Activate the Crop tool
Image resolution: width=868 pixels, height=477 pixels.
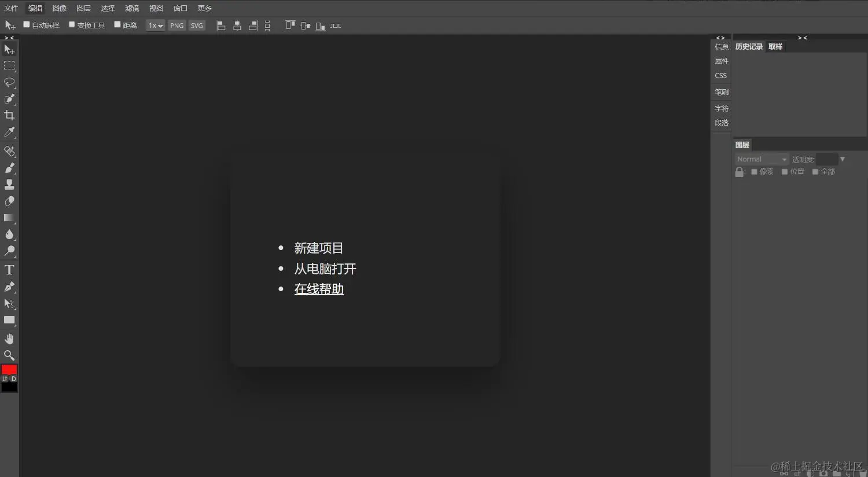click(9, 115)
